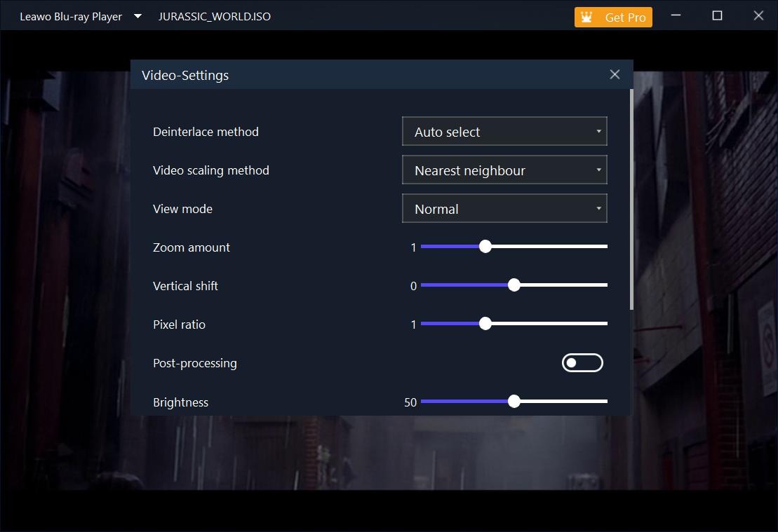Click the JURASSIC_WORLD.ISO title label
The width and height of the screenshot is (778, 532).
[215, 17]
